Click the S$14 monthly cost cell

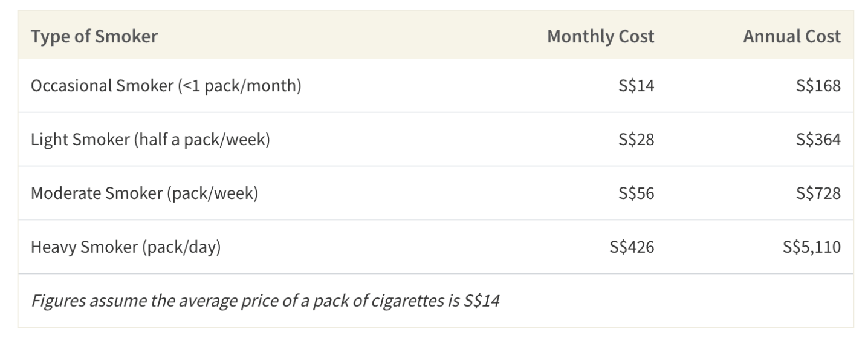(x=636, y=86)
